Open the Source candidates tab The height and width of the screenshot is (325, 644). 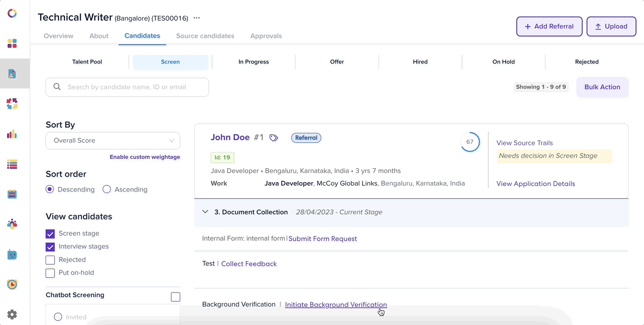coord(205,36)
